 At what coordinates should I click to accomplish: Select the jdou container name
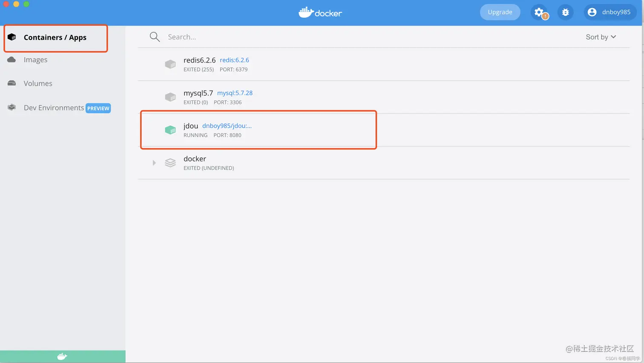pos(191,126)
